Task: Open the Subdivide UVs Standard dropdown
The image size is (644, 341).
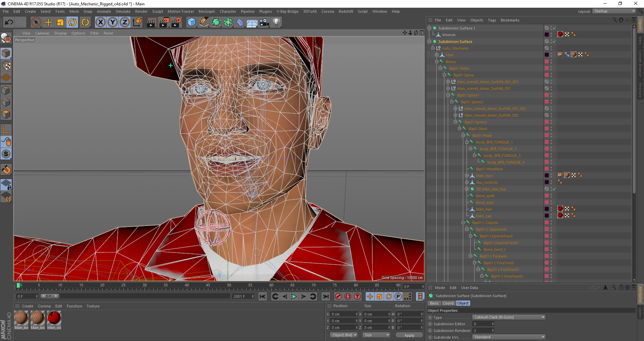Action: [508, 337]
